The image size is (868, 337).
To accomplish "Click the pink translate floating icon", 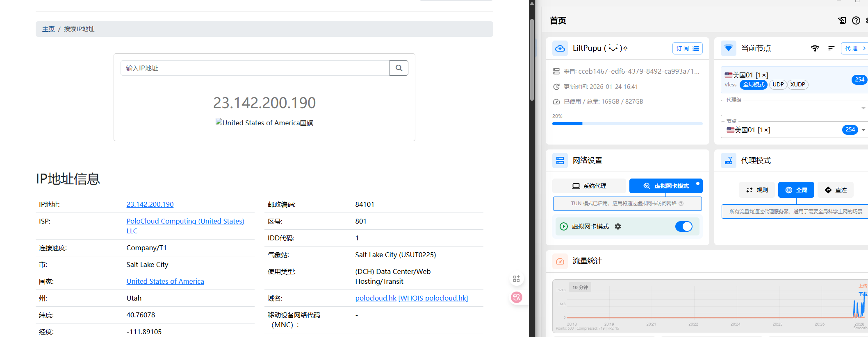I will [516, 297].
